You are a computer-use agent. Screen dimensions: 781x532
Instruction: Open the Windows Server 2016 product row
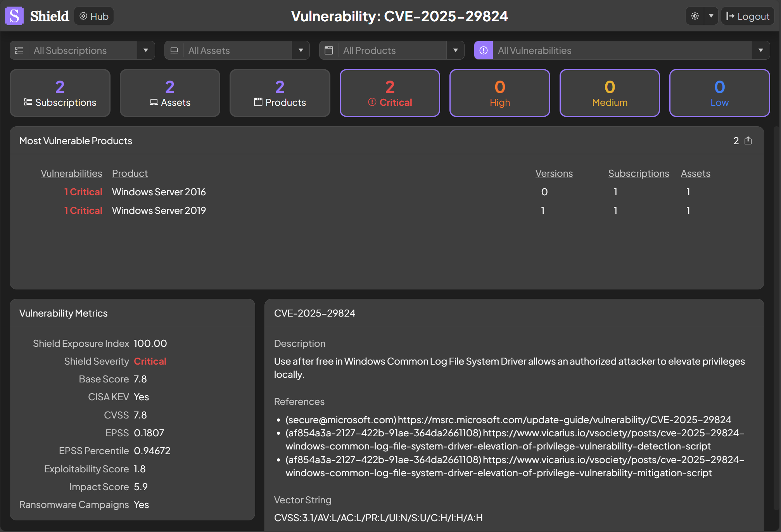coord(387,192)
